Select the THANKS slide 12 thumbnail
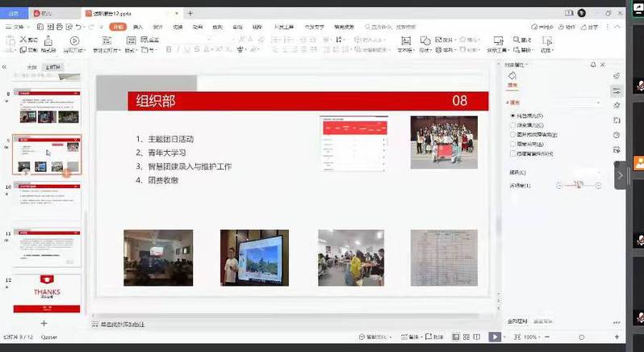 coord(47,293)
